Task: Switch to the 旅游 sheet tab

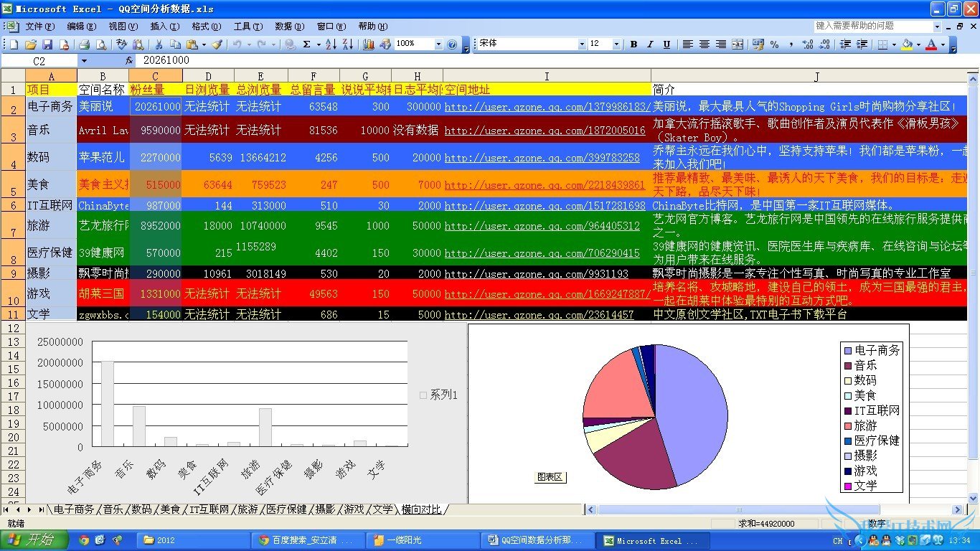Action: tap(247, 509)
